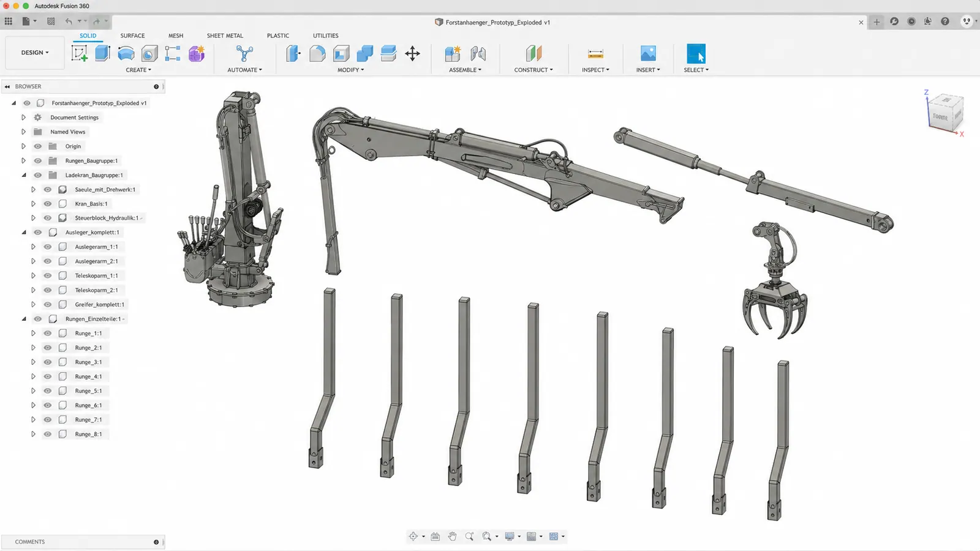
Task: Choose the Fillet tool
Action: [317, 54]
